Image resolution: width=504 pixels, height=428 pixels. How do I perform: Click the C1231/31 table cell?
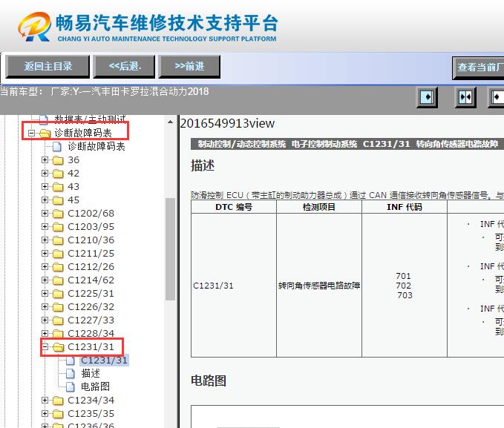(234, 286)
